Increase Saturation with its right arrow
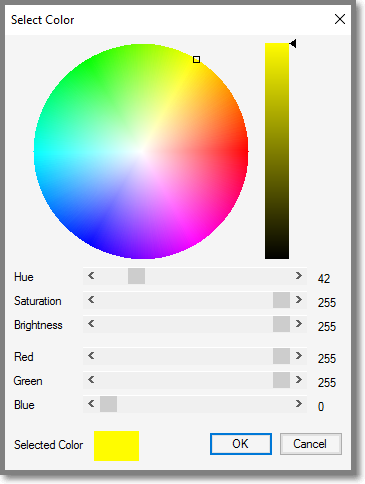The width and height of the screenshot is (365, 484). 299,300
